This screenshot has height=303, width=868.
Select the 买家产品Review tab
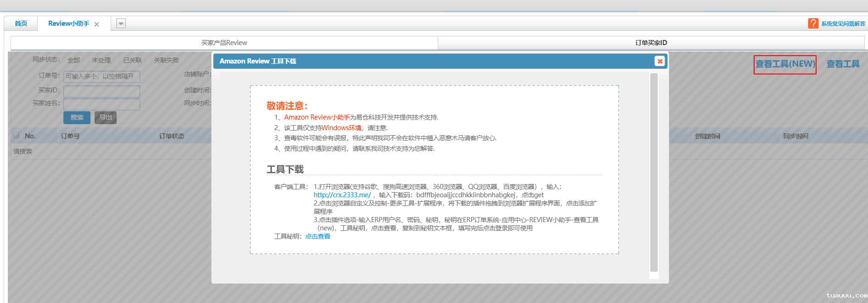[224, 43]
